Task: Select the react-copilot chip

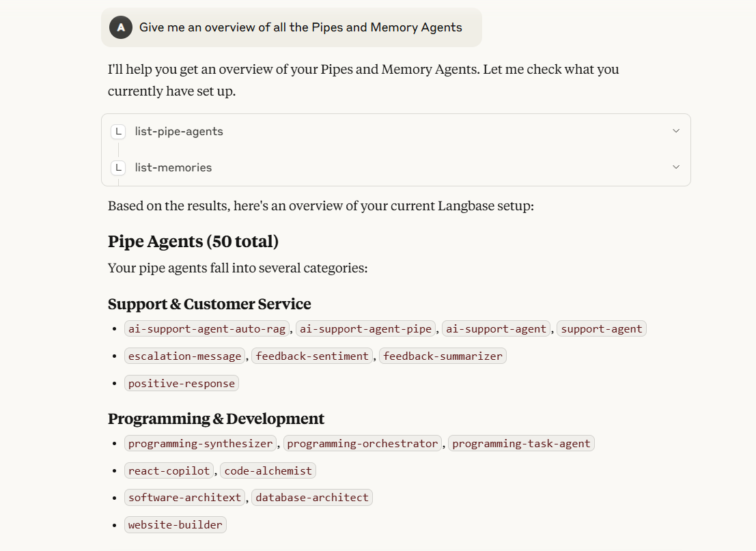Action: [x=169, y=470]
